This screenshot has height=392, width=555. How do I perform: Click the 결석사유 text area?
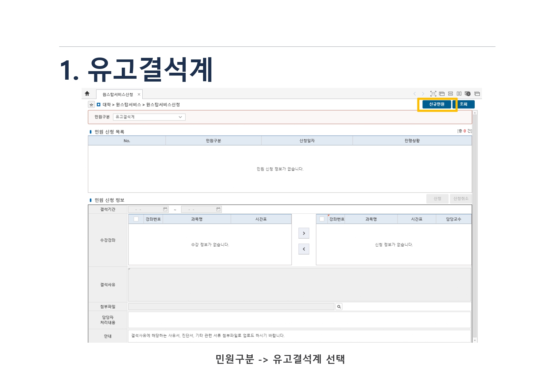coord(299,285)
